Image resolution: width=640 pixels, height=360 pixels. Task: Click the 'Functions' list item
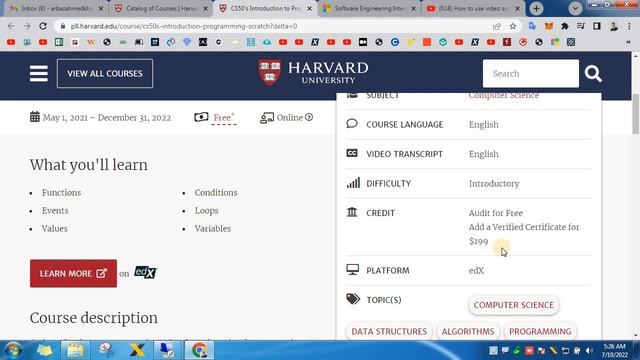(61, 193)
